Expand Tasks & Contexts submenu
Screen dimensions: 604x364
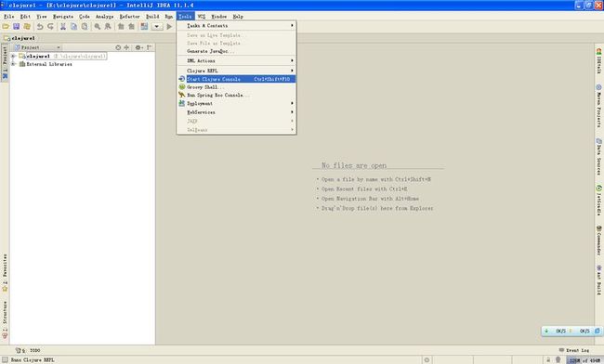tap(236, 25)
